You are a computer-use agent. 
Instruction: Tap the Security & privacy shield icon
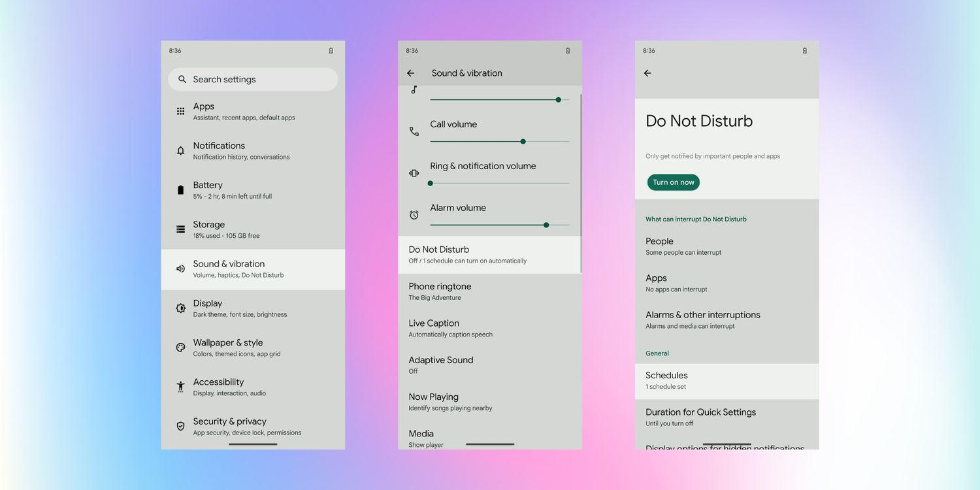click(x=181, y=426)
